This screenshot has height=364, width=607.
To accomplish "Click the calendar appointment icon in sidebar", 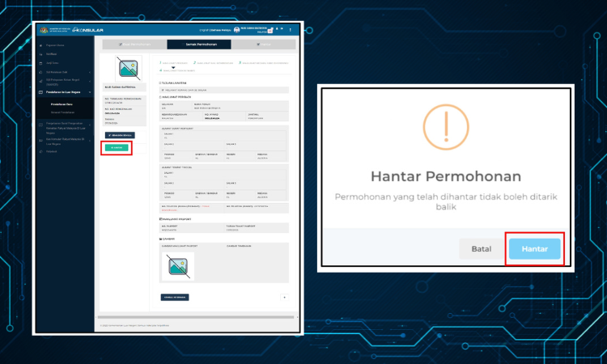I will tap(40, 63).
